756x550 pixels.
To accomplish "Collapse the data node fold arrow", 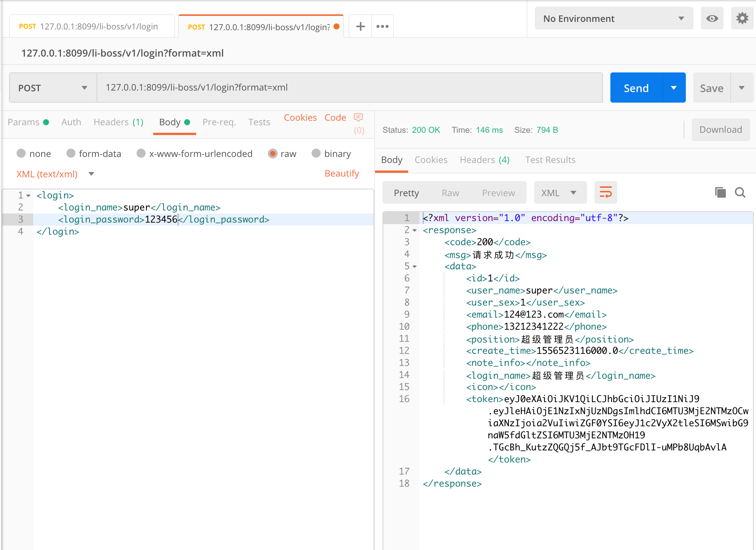I will click(x=415, y=267).
